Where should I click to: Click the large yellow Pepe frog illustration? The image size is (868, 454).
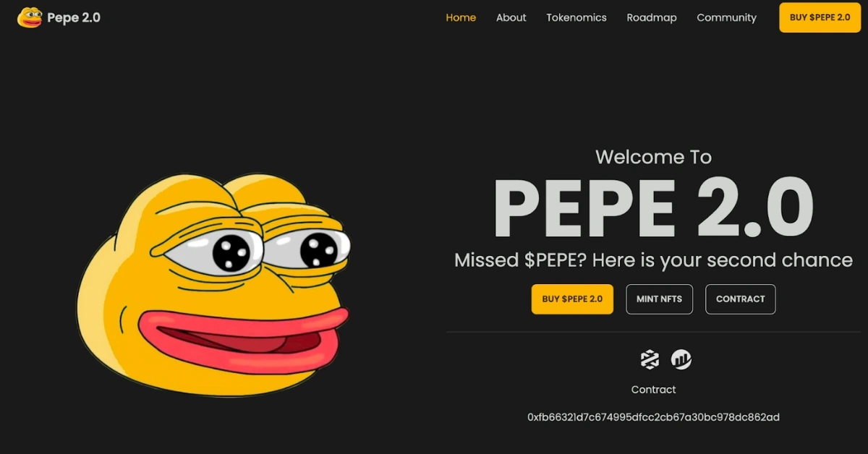point(213,285)
